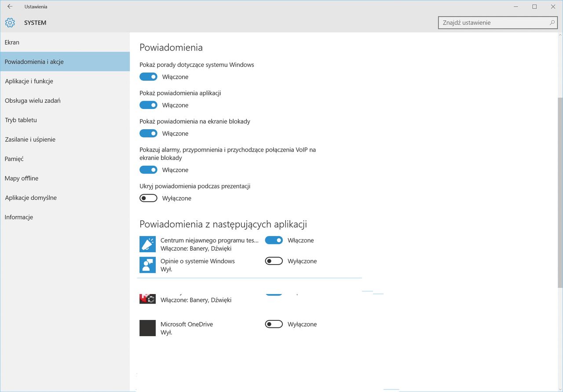
Task: Click the SYSTEM settings gear icon
Action: pyautogui.click(x=10, y=23)
